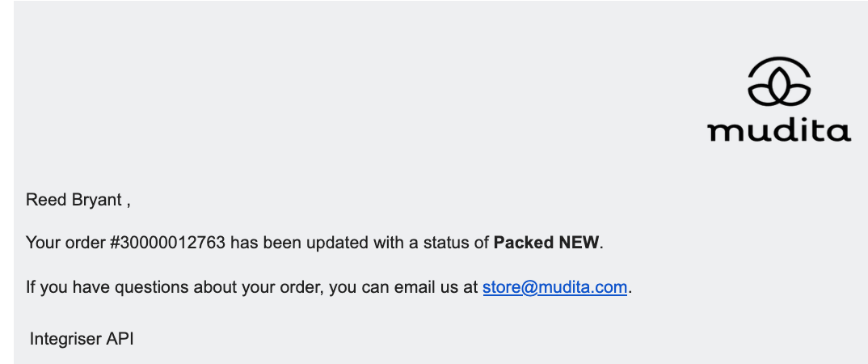The width and height of the screenshot is (868, 364).
Task: Click the order number #30000012763
Action: 167,243
